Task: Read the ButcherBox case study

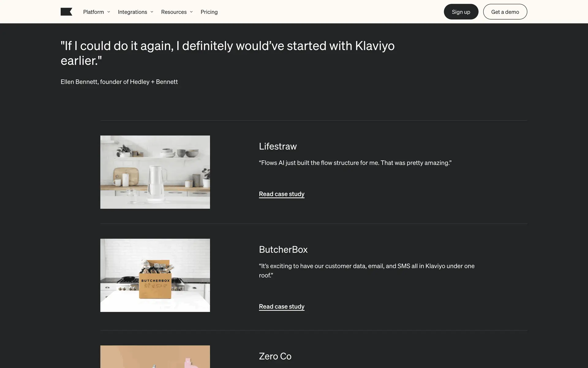Action: tap(281, 307)
